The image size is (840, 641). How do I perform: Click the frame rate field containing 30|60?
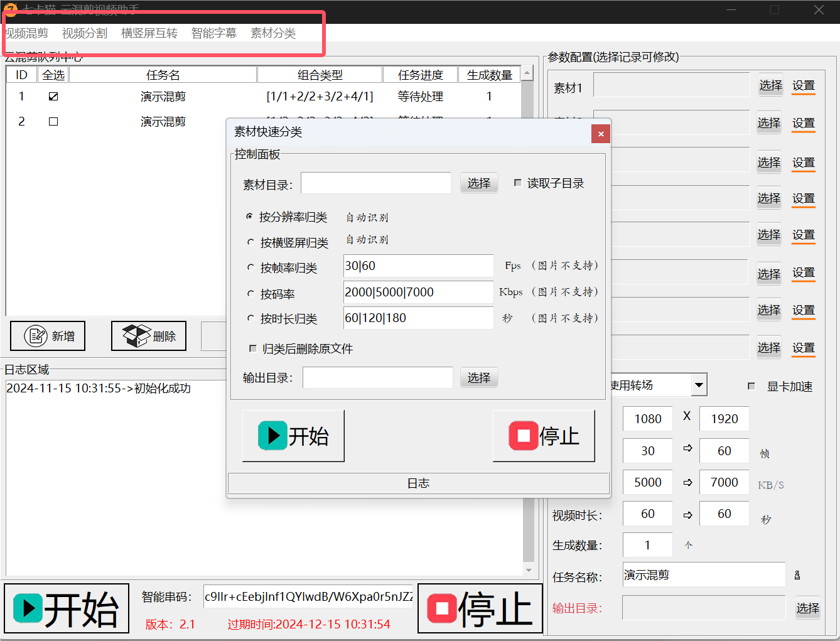click(x=419, y=266)
